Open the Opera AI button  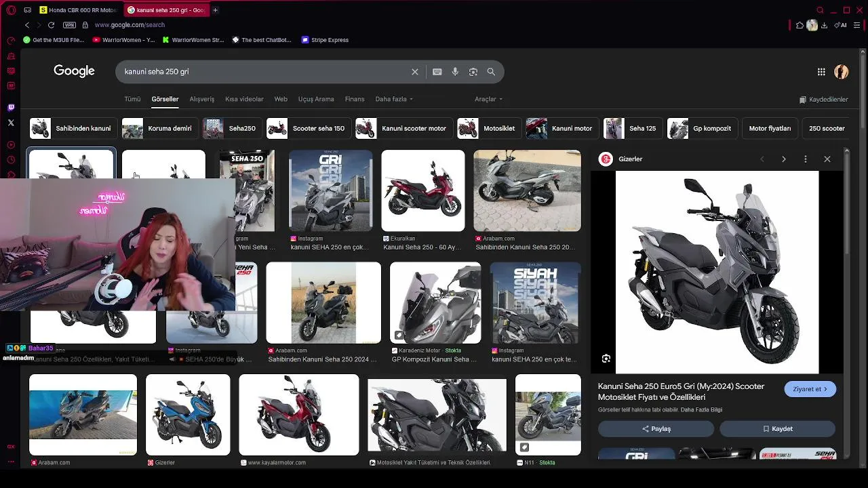point(841,25)
